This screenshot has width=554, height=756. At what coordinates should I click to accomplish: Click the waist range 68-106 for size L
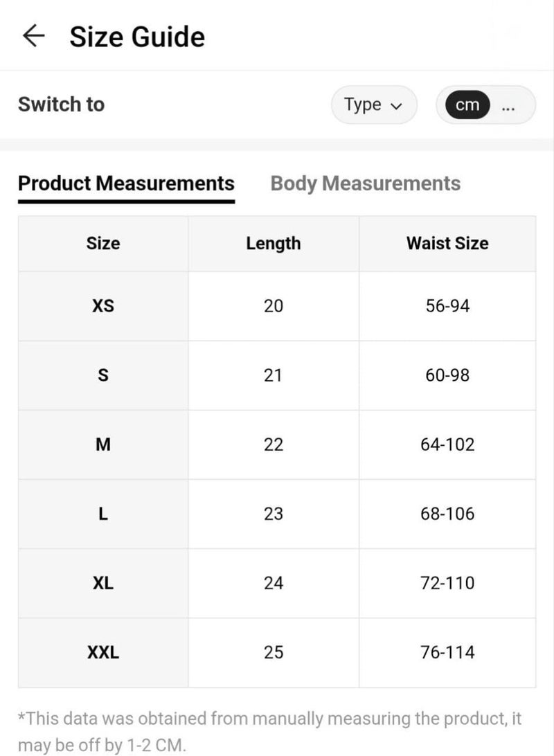point(447,514)
